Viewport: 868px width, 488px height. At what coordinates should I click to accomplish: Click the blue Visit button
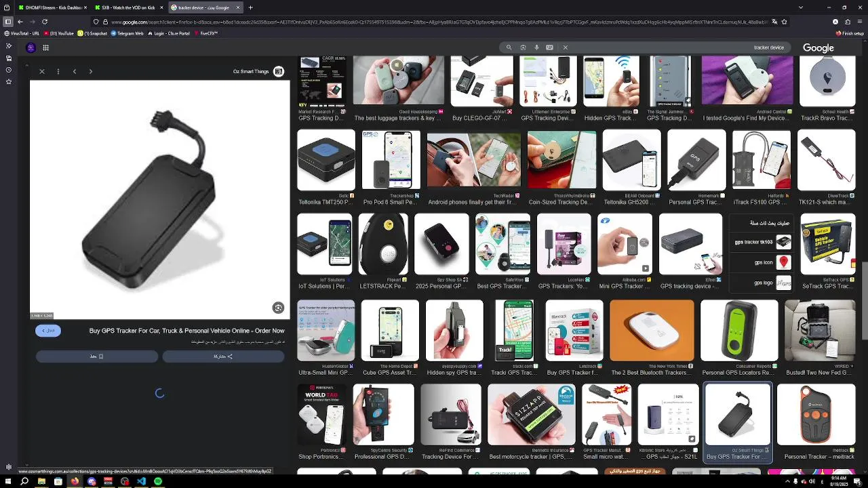point(48,330)
